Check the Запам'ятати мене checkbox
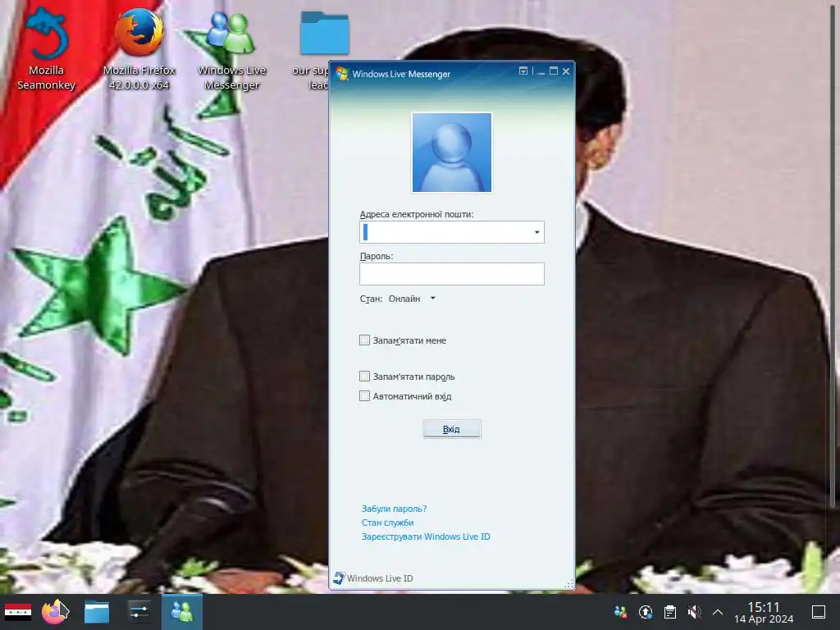Image resolution: width=840 pixels, height=630 pixels. [x=364, y=340]
